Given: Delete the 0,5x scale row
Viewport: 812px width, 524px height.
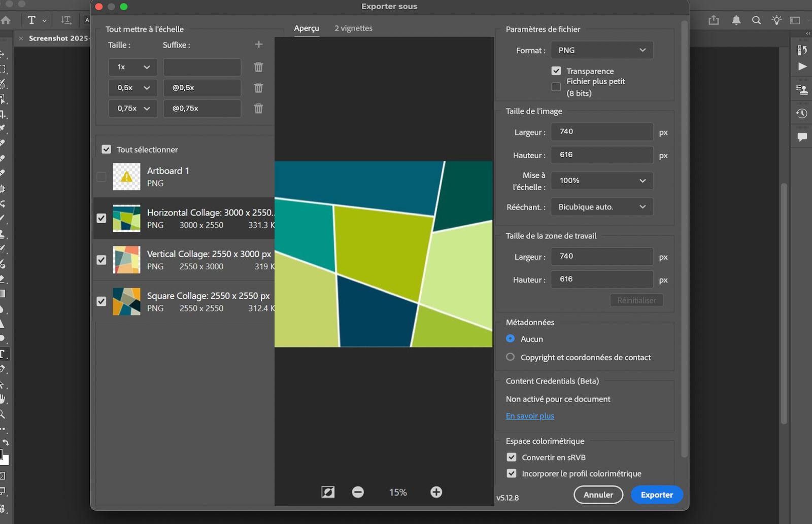Looking at the screenshot, I should coord(258,88).
